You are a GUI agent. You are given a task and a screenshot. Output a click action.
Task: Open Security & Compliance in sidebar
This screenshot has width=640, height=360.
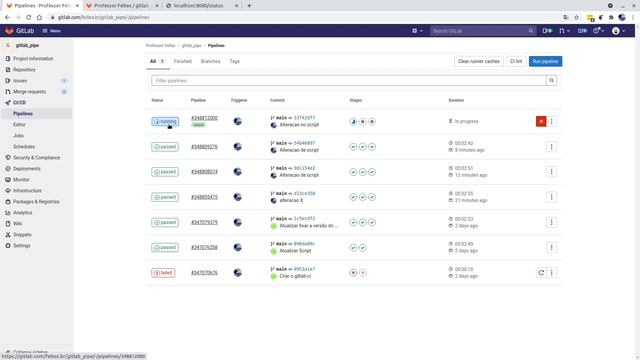click(36, 158)
